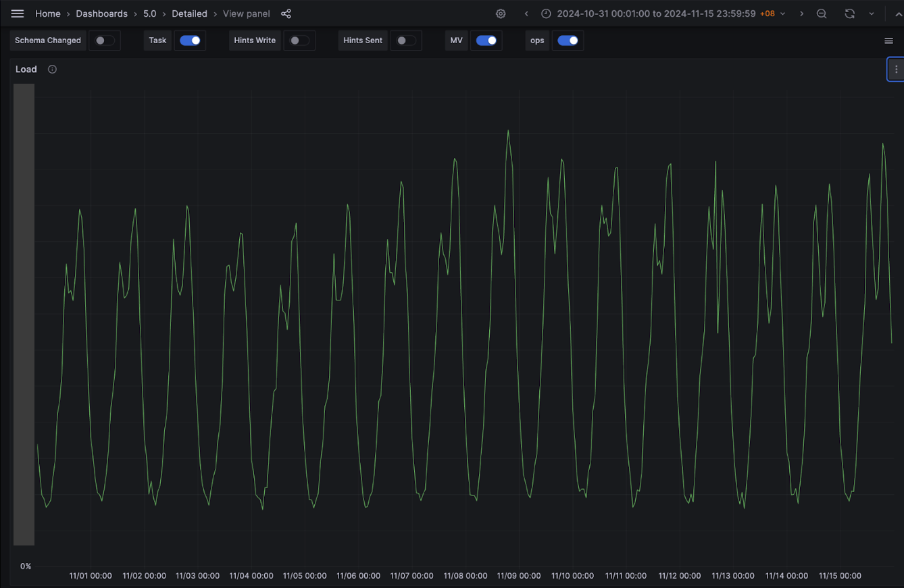Return to the Detailed dashboard breadcrumb
This screenshot has height=588, width=904.
[x=189, y=14]
